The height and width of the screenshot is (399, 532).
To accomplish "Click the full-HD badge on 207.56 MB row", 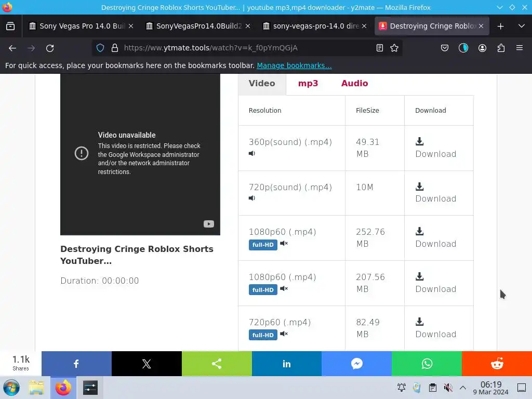I will click(263, 290).
